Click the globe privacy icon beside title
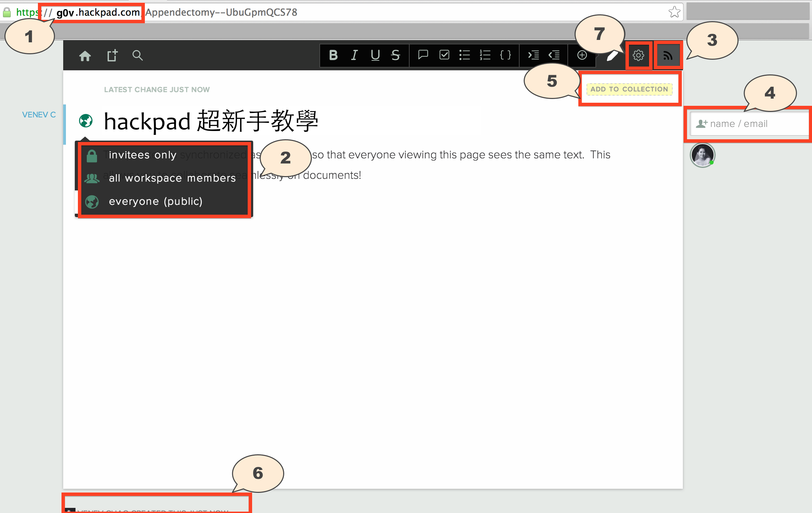Viewport: 812px width, 513px height. coord(86,121)
